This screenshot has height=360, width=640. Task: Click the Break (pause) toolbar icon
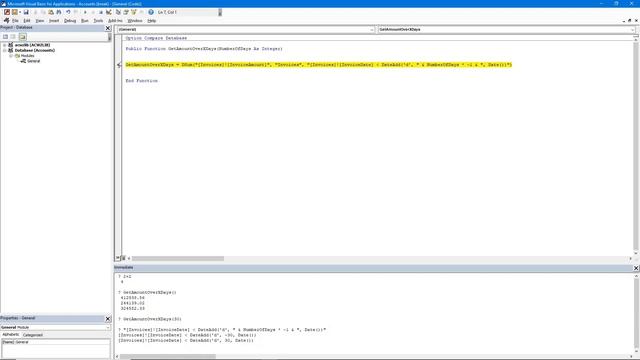[93, 12]
